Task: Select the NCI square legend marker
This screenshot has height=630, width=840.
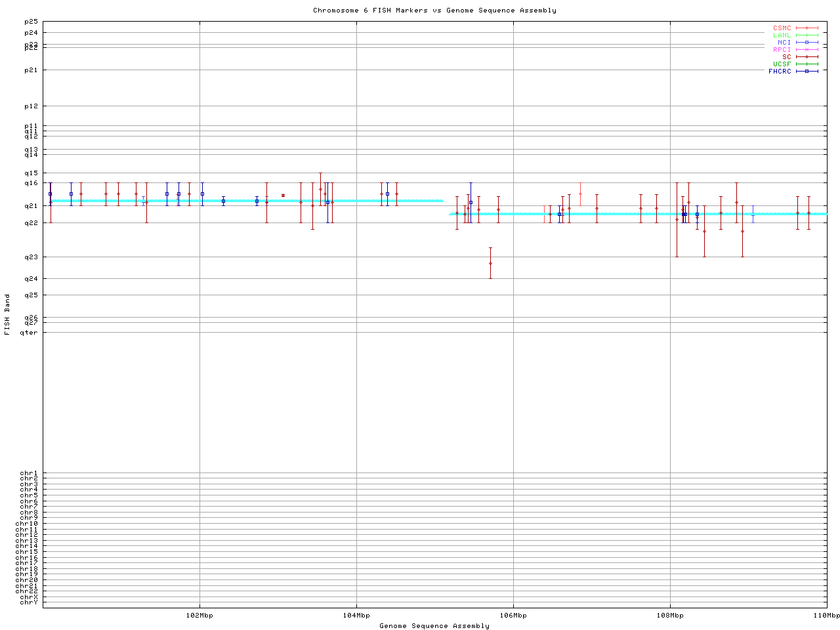Action: [x=807, y=43]
